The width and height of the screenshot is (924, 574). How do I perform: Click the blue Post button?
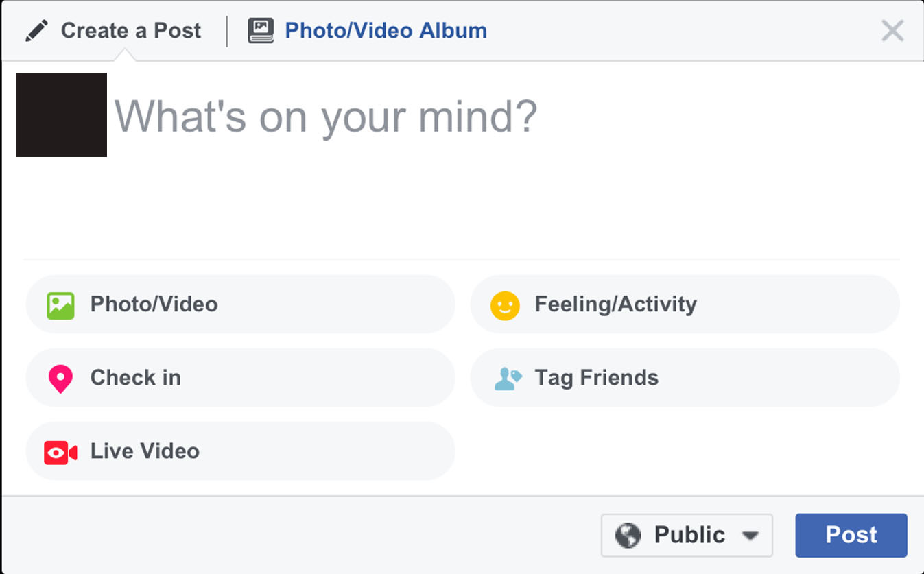pyautogui.click(x=851, y=535)
